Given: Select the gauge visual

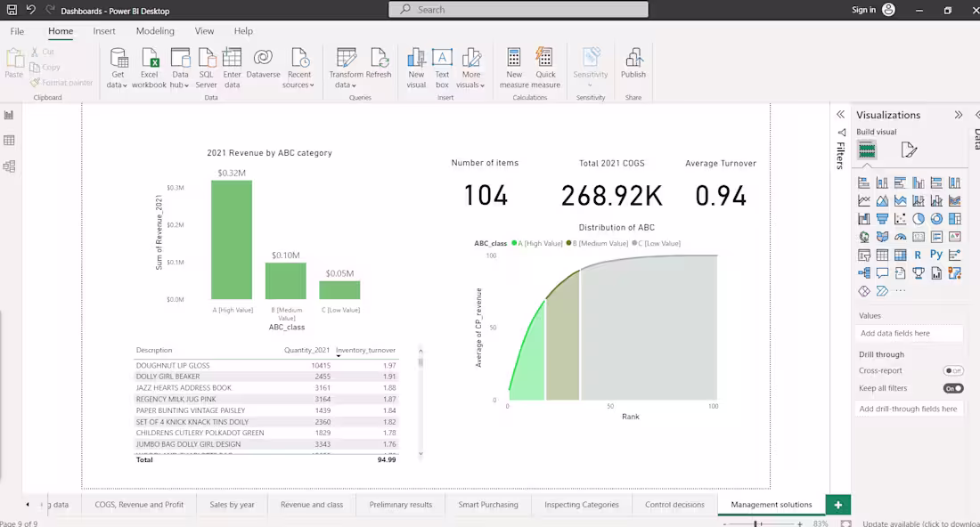Looking at the screenshot, I should click(899, 236).
